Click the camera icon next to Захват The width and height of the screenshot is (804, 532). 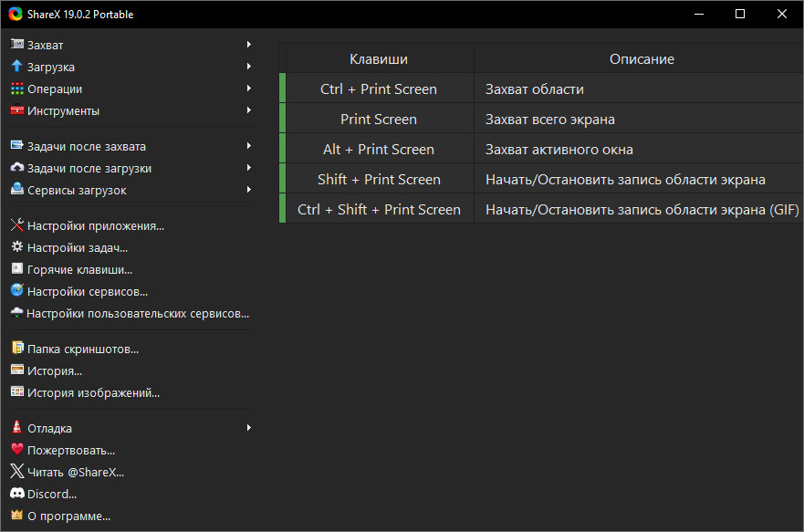[x=16, y=45]
